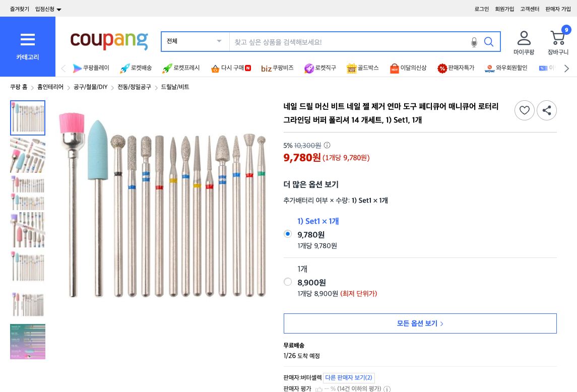This screenshot has height=392, width=577.
Task: Select the 1) Set1 × 1개 radio option
Action: (x=287, y=234)
